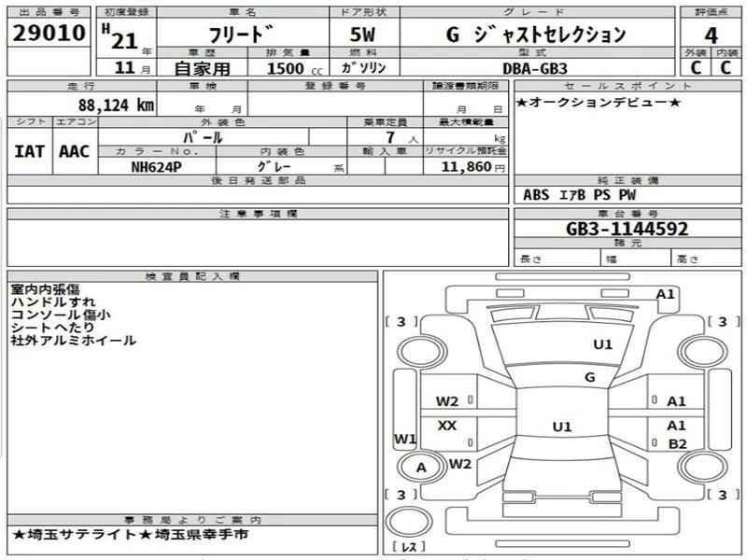Click the IAT shift value
747x560 pixels.
(x=30, y=151)
